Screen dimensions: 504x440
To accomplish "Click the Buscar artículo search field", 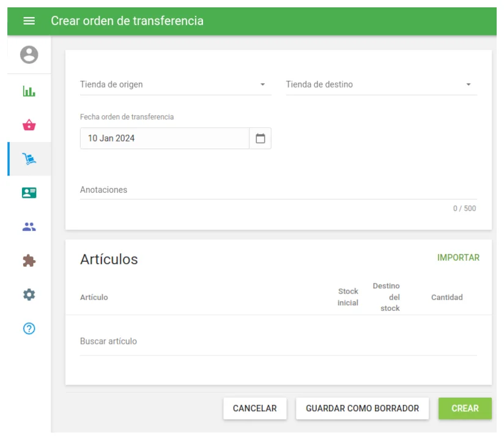I will pos(278,341).
